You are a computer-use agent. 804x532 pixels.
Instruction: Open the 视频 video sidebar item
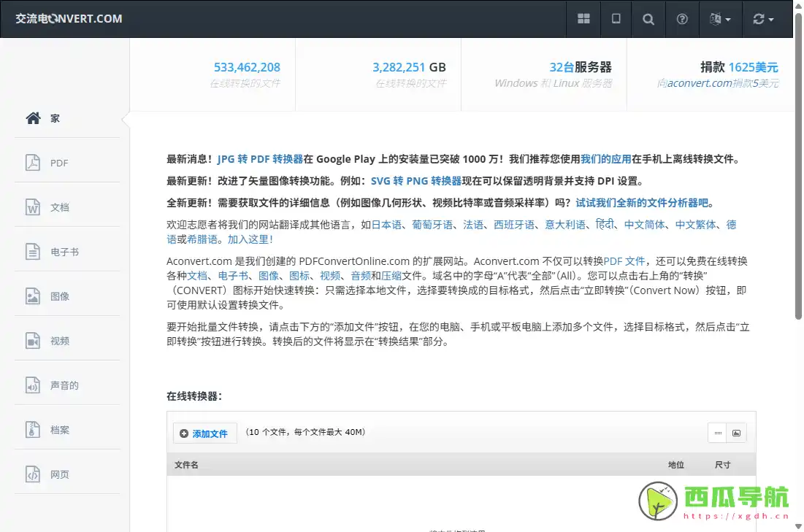[67, 341]
